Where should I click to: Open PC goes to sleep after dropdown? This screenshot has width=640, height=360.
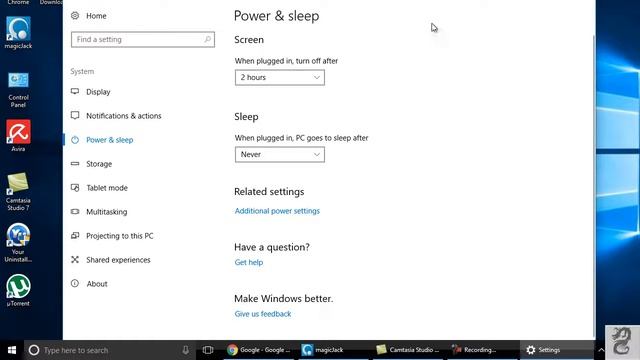tap(280, 154)
